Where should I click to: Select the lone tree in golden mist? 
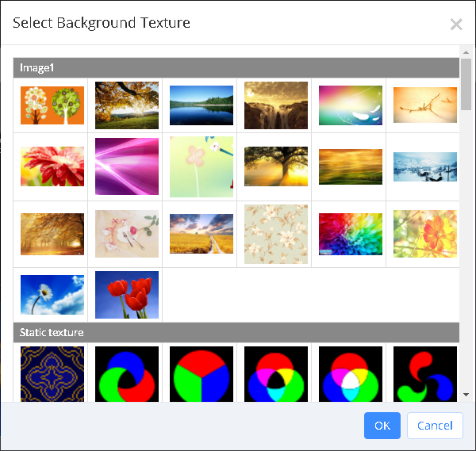tap(276, 166)
